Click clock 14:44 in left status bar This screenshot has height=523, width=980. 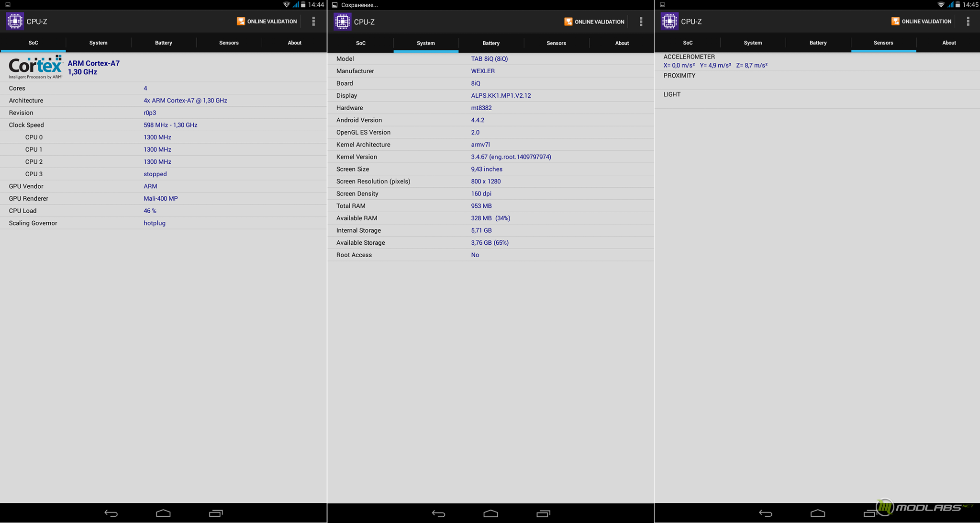[x=316, y=5]
